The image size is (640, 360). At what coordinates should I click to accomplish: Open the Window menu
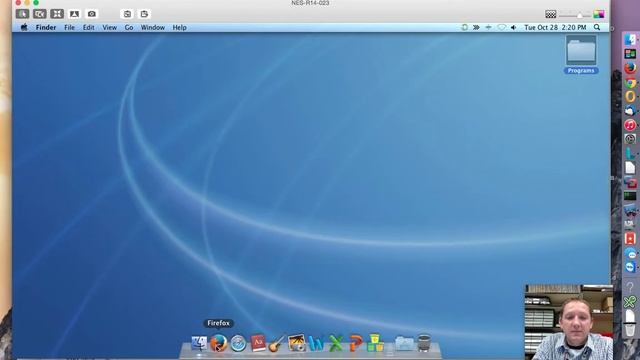(153, 27)
